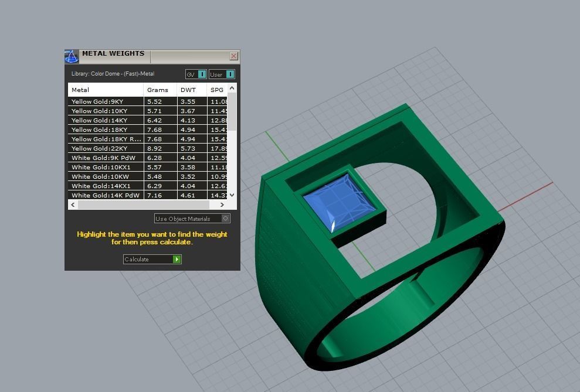Click the 8.92 grams value
This screenshot has height=392, width=580.
[155, 148]
